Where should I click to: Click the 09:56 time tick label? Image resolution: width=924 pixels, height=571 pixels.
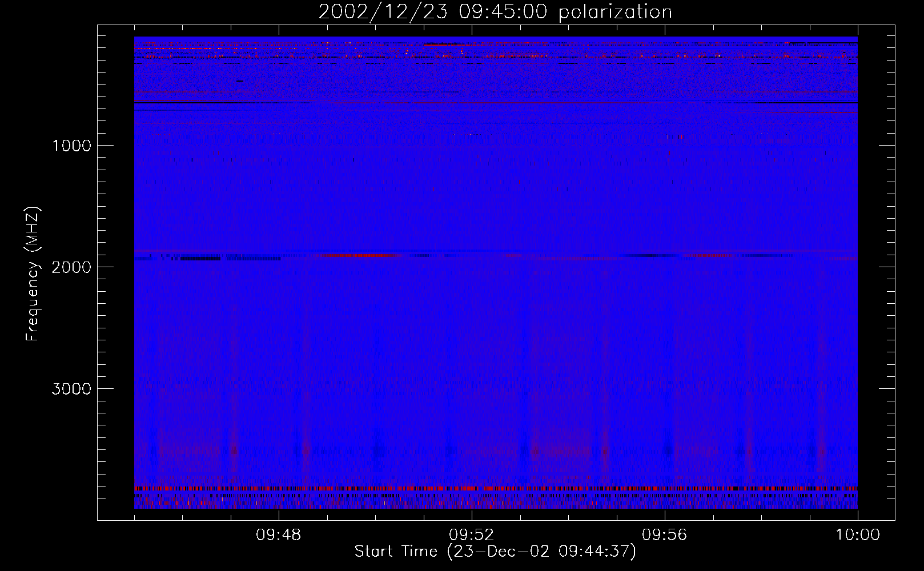(665, 535)
